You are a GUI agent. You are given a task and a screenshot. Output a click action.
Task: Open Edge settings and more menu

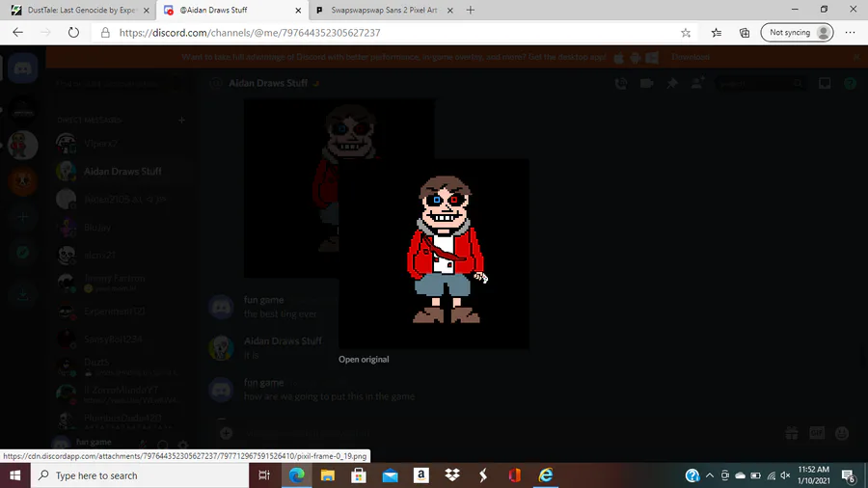[851, 33]
